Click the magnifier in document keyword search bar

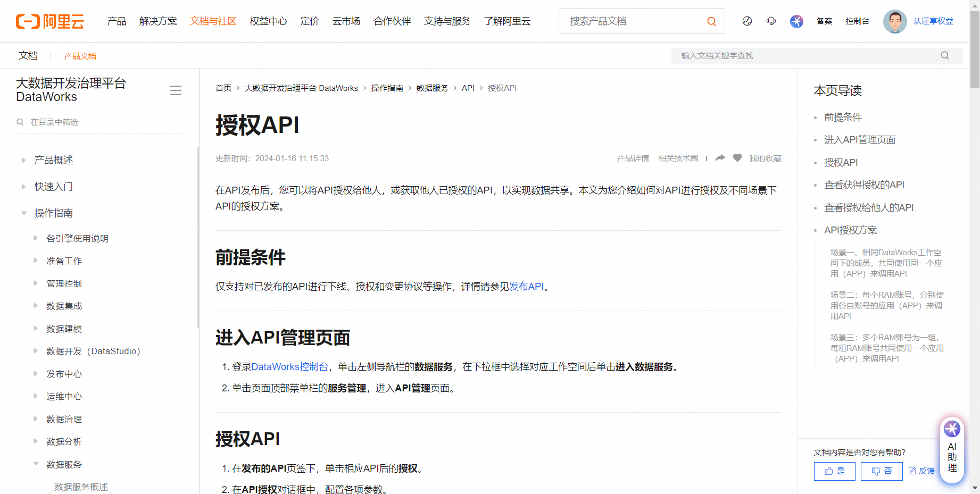[x=945, y=55]
